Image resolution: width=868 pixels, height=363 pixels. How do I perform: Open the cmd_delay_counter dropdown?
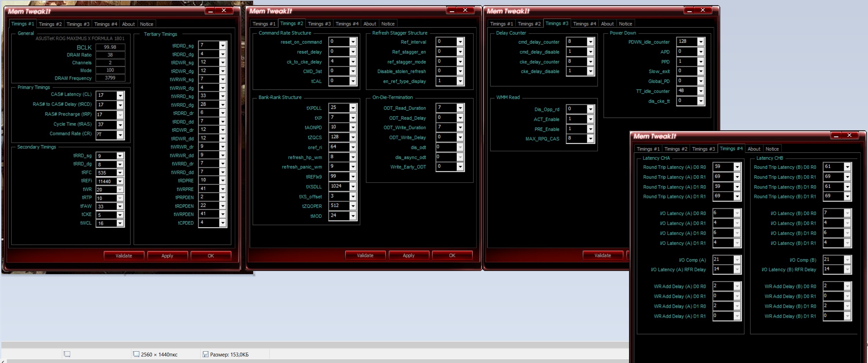(590, 42)
